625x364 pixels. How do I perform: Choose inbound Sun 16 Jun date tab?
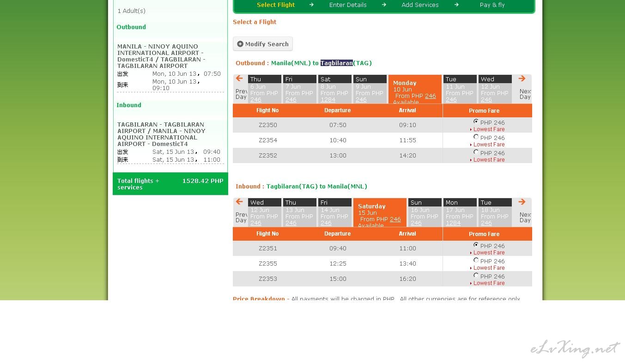click(425, 212)
